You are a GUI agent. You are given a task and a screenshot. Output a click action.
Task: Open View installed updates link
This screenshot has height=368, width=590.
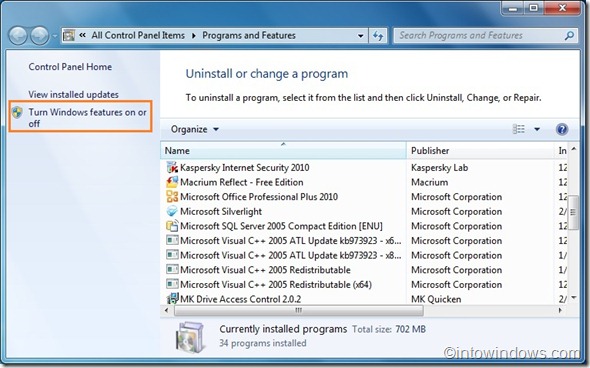[73, 94]
